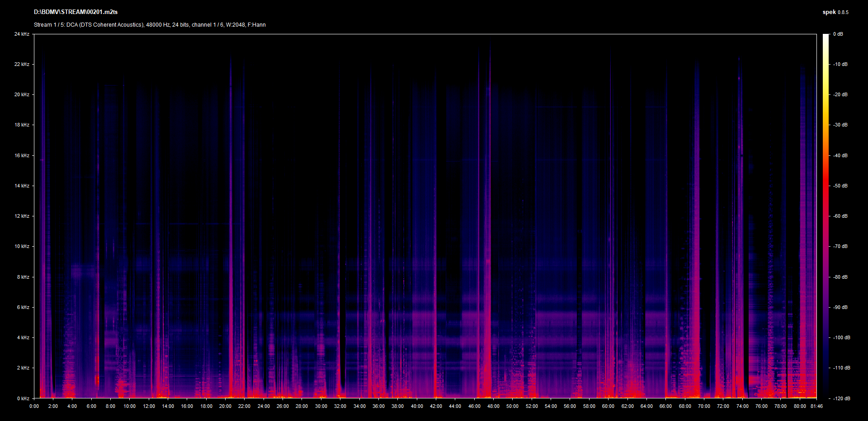The image size is (868, 421).
Task: Click the 81:46 end time marker
Action: pyautogui.click(x=816, y=406)
